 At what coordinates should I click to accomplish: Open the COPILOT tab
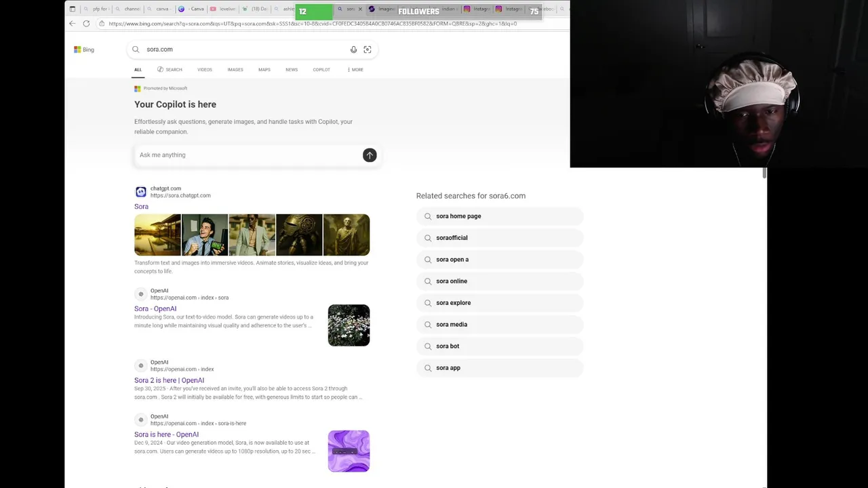(x=321, y=70)
